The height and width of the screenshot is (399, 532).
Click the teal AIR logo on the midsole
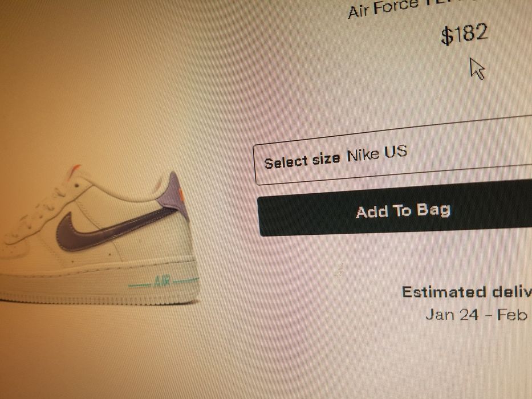point(163,281)
